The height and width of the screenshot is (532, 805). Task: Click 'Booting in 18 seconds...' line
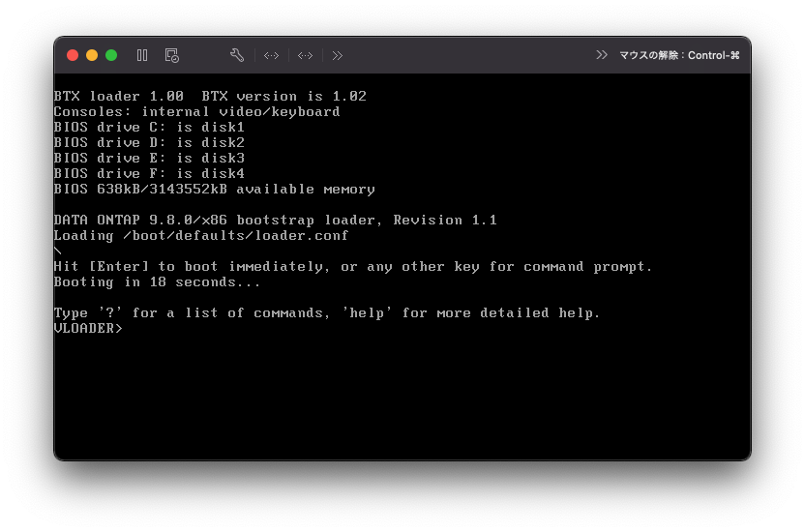click(x=157, y=281)
